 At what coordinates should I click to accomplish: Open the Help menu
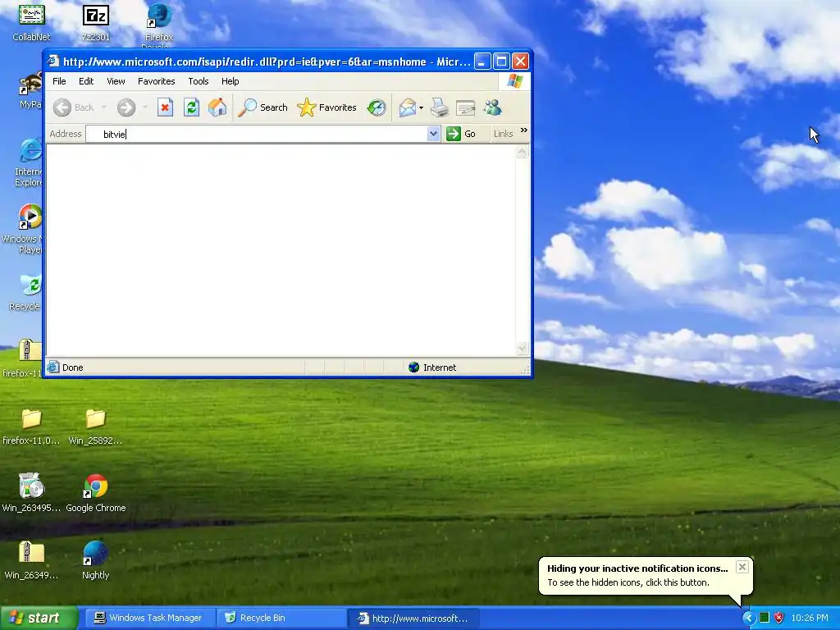(x=230, y=81)
